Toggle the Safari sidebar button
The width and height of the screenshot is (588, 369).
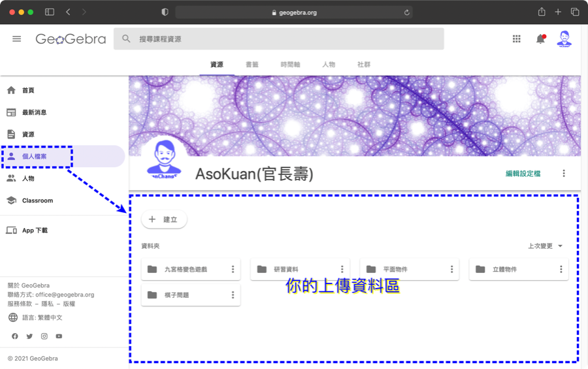(50, 12)
